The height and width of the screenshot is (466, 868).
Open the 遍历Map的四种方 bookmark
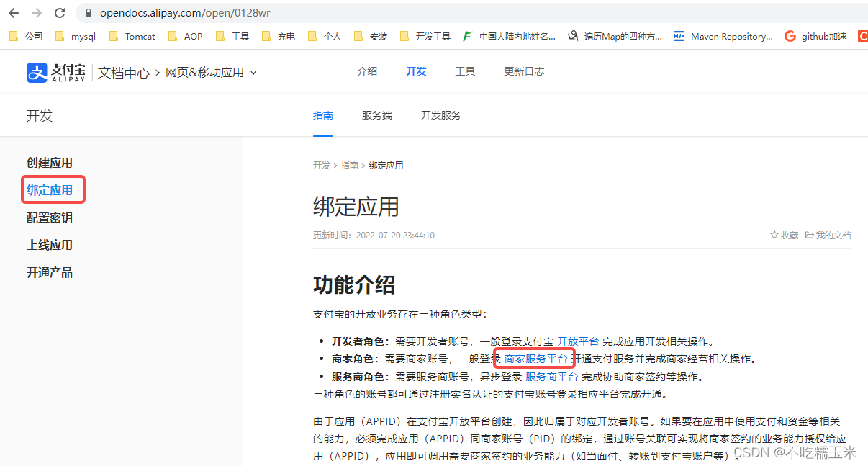[615, 36]
